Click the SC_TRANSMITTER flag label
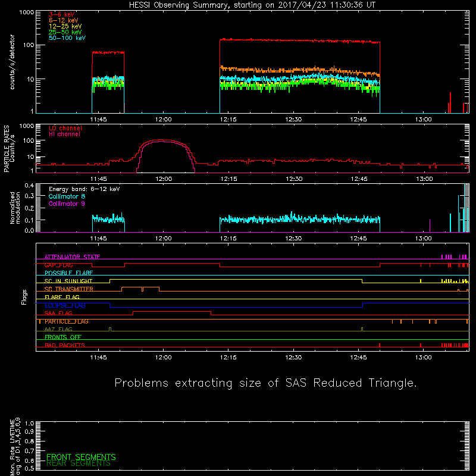The height and width of the screenshot is (476, 476). [68, 289]
